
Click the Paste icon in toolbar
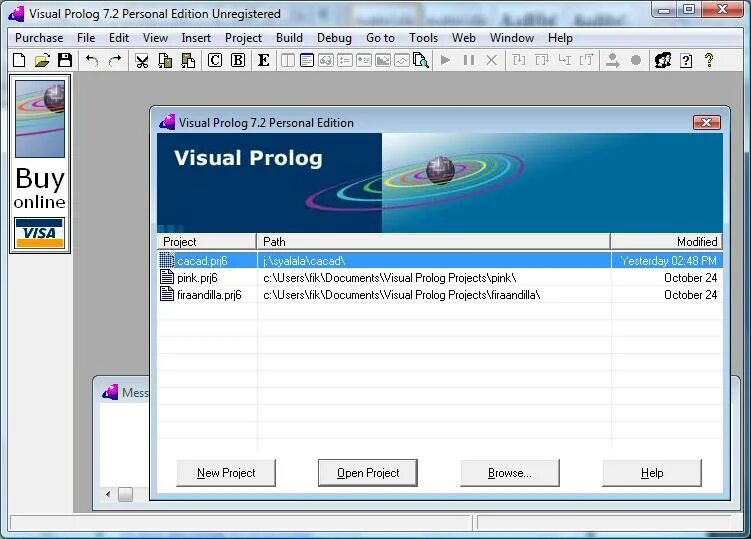[x=188, y=60]
